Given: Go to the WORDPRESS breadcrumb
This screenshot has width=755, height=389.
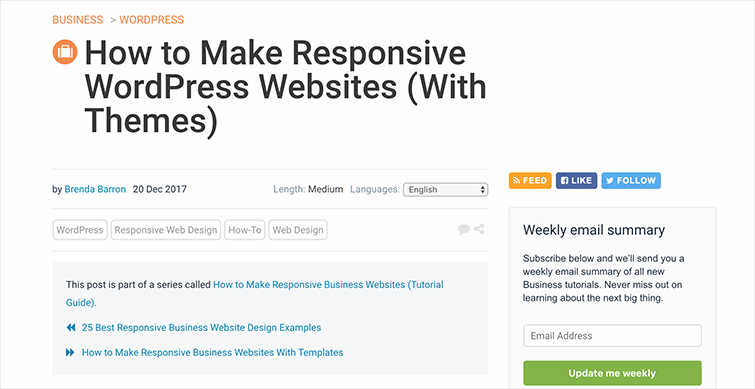Looking at the screenshot, I should coord(152,20).
